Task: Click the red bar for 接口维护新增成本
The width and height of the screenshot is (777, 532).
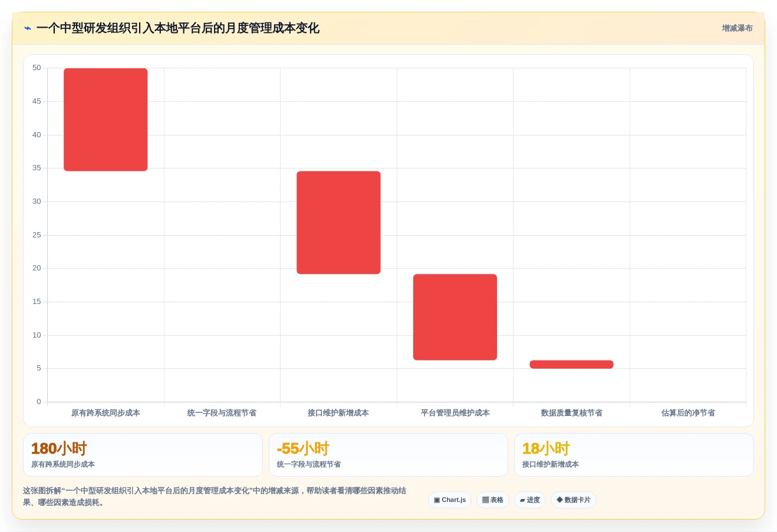Action: (x=338, y=223)
